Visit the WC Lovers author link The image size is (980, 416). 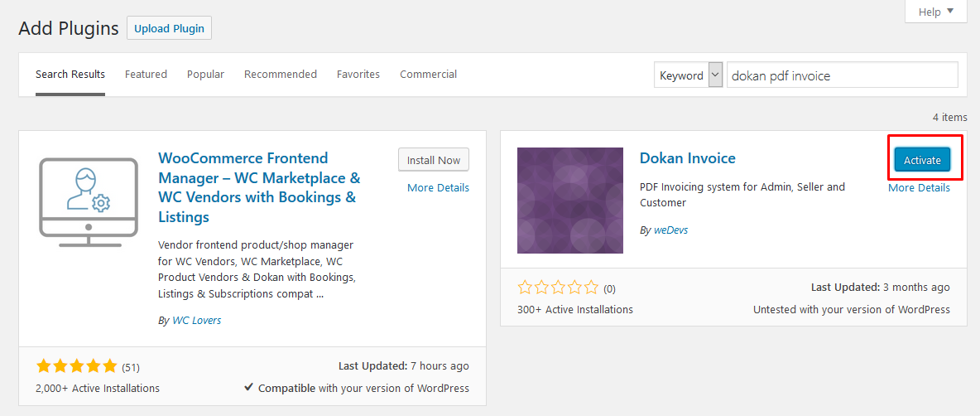[196, 321]
